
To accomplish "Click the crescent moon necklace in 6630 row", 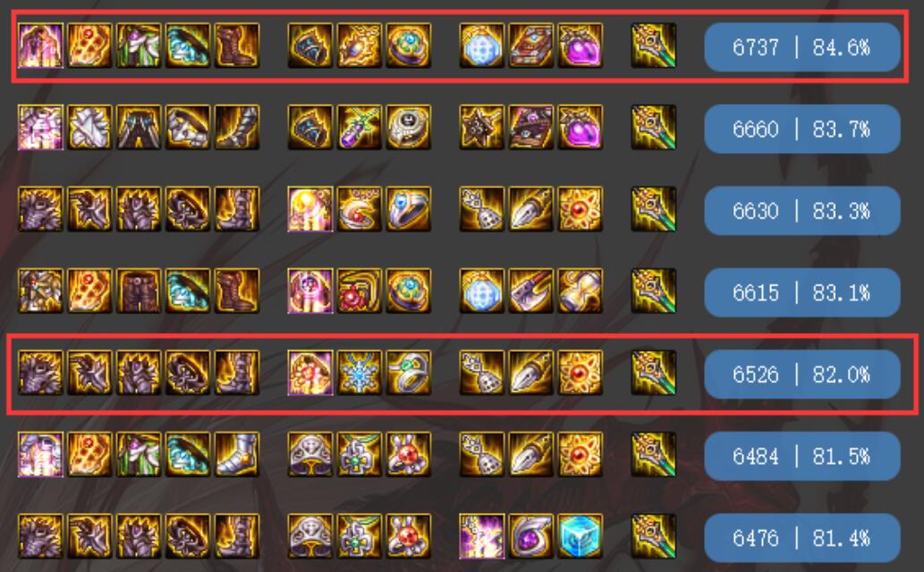I will click(x=360, y=209).
